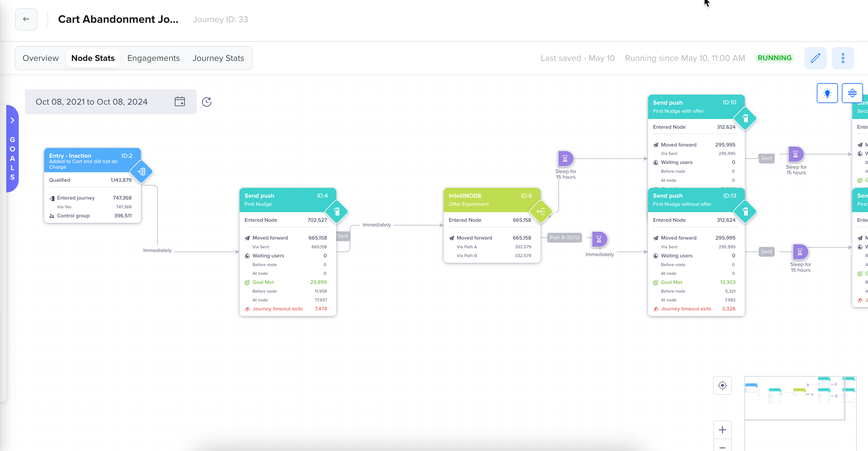Click the pencil edit journey icon
The image size is (868, 451).
coord(815,58)
